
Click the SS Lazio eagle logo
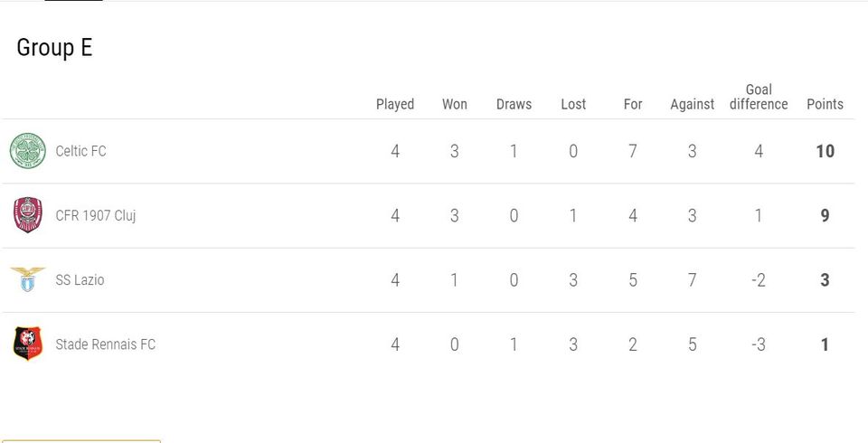[x=28, y=279]
